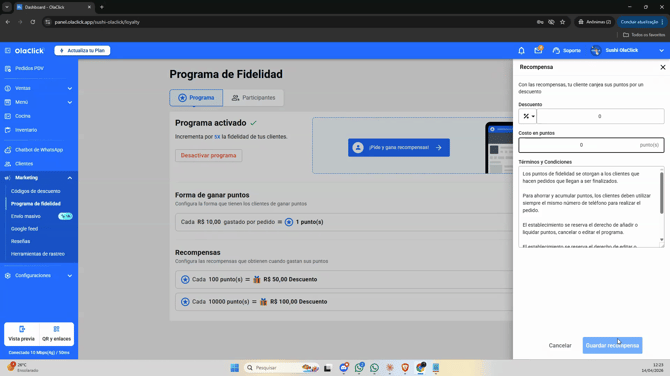
Task: Focus the Costo en puntos field
Action: tap(591, 145)
